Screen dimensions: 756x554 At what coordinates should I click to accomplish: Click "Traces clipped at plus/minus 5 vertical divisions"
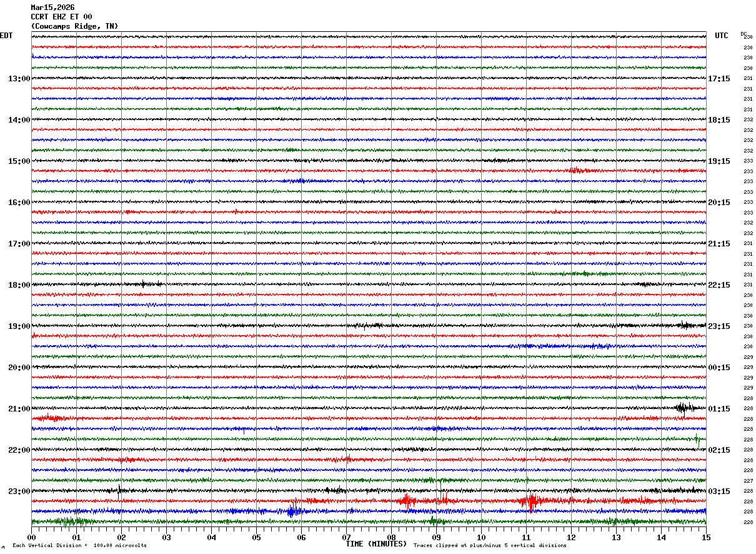pyautogui.click(x=490, y=545)
